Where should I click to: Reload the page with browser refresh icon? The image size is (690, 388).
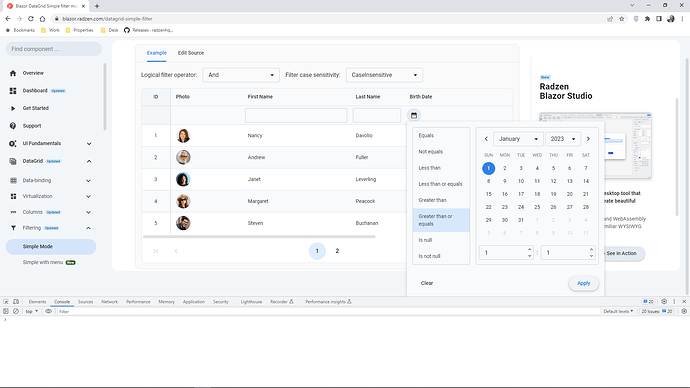click(x=31, y=19)
